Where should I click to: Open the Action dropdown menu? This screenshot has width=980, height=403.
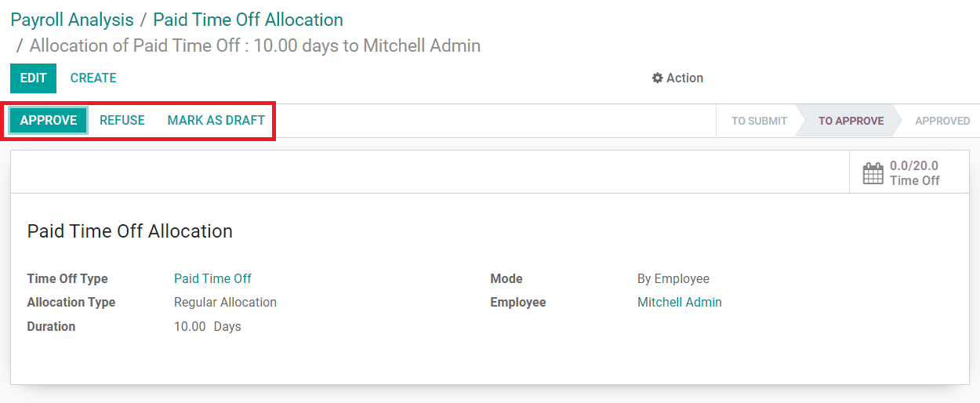click(678, 78)
